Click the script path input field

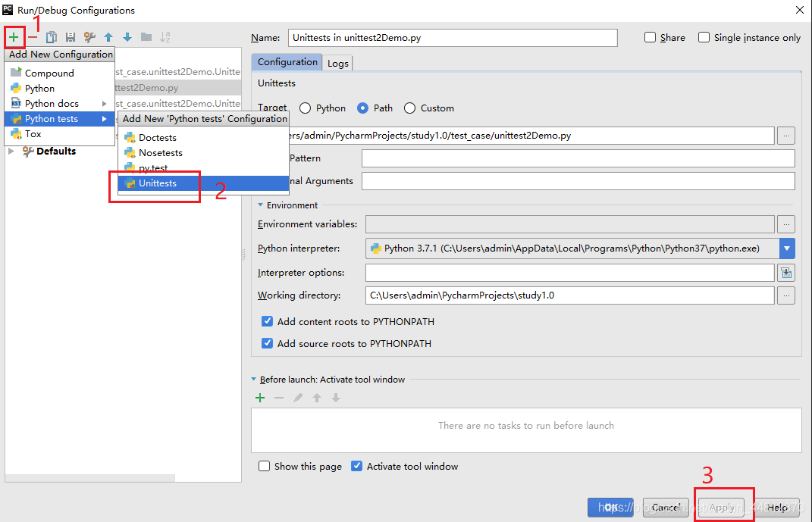531,136
